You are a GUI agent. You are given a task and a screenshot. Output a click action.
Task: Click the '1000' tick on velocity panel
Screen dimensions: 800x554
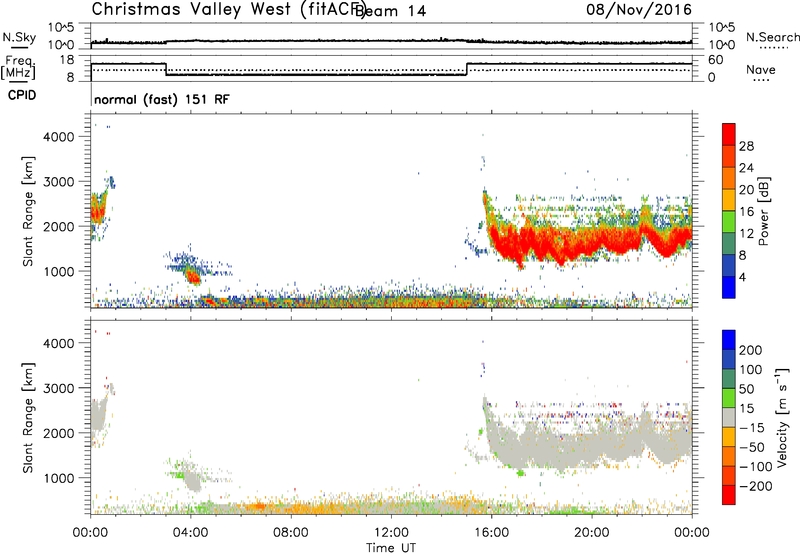point(58,478)
